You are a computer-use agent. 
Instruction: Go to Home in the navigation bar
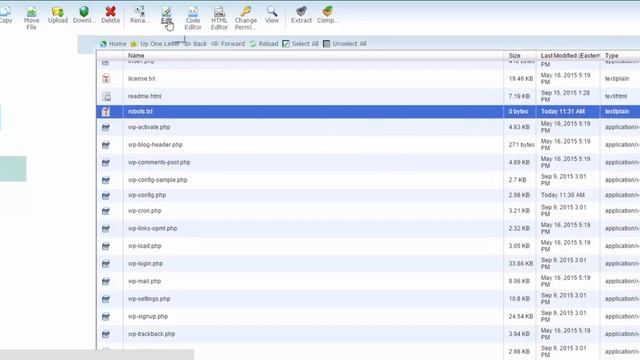pos(113,44)
